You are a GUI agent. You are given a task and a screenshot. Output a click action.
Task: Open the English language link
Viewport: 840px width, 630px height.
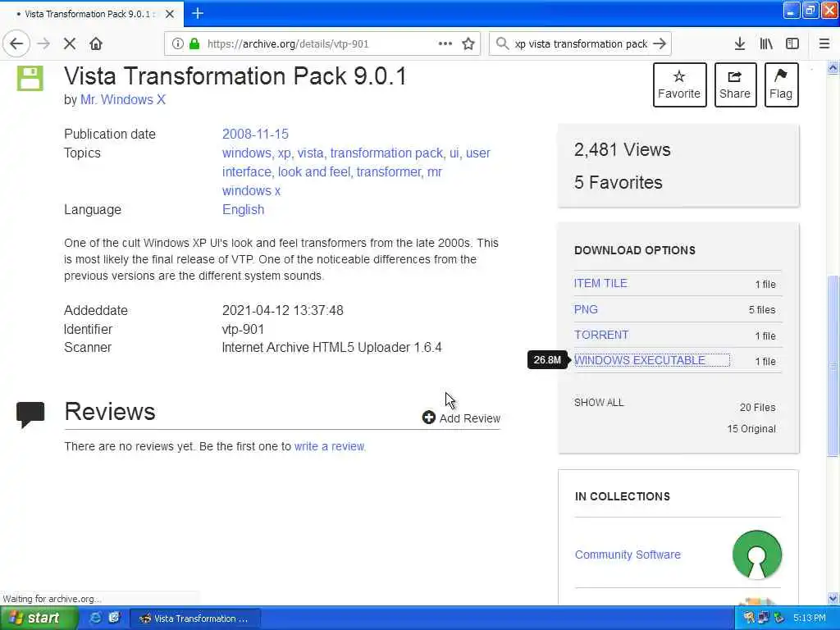(x=243, y=209)
